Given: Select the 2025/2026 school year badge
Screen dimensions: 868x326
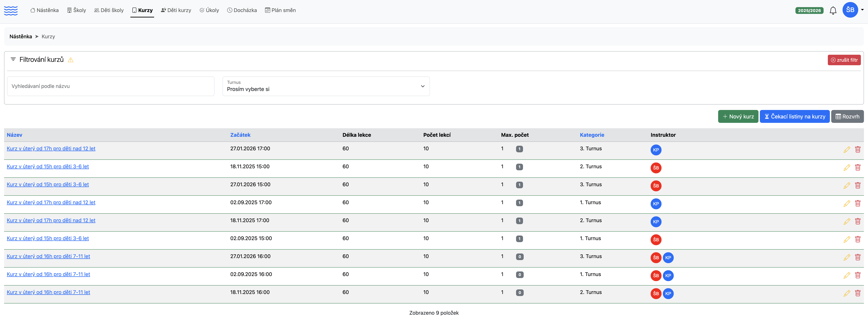Looking at the screenshot, I should 809,11.
